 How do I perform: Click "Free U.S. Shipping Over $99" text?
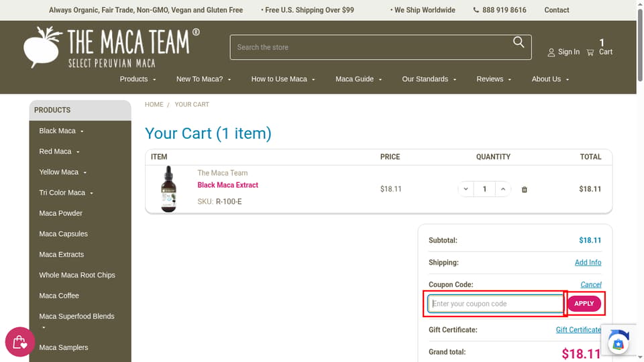tap(308, 10)
